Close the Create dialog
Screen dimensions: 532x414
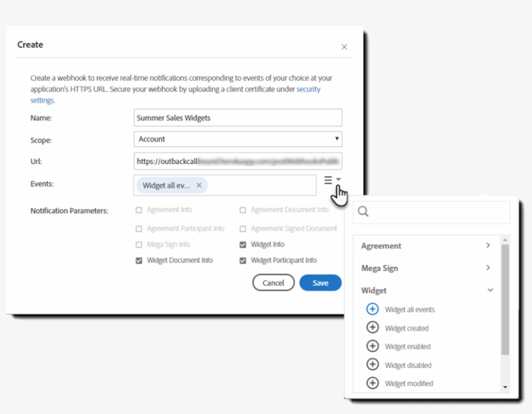coord(344,47)
